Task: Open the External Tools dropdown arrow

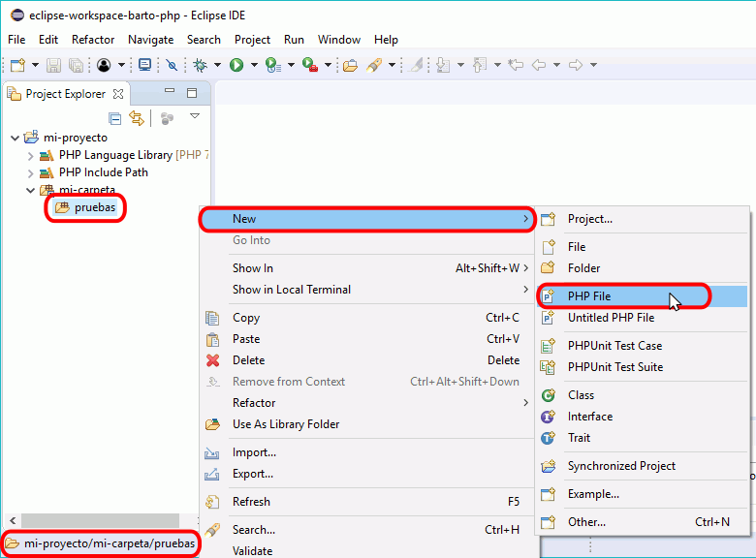Action: tap(328, 65)
